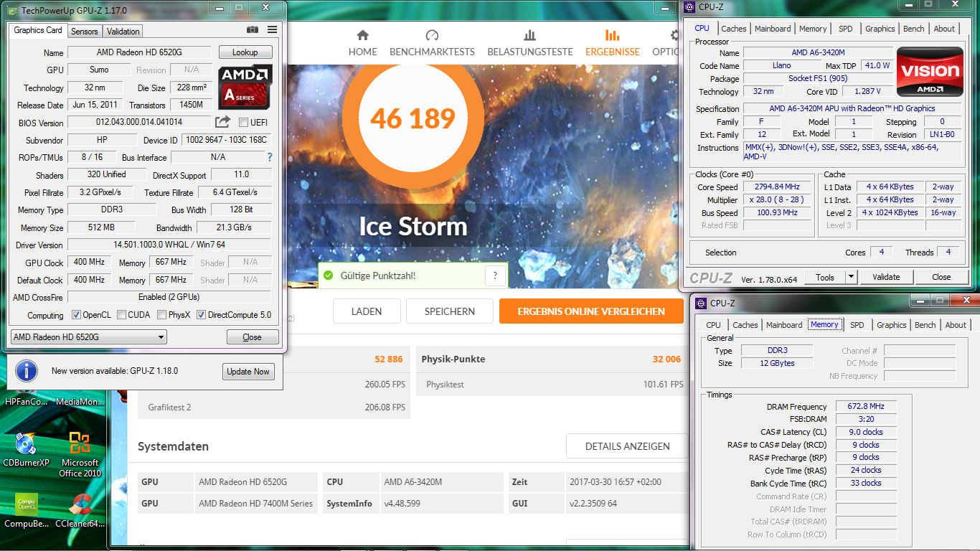The image size is (980, 551).
Task: Click the lower CPU-Z title bar icon
Action: [701, 303]
